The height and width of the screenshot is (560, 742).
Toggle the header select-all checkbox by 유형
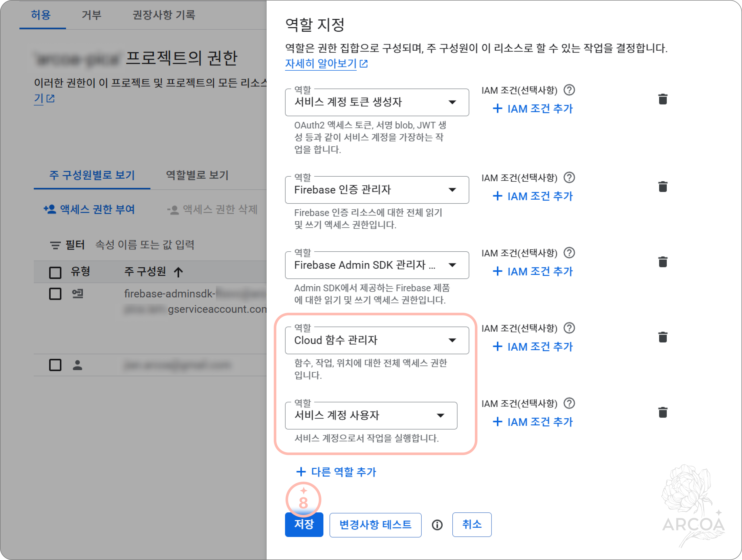click(x=55, y=273)
